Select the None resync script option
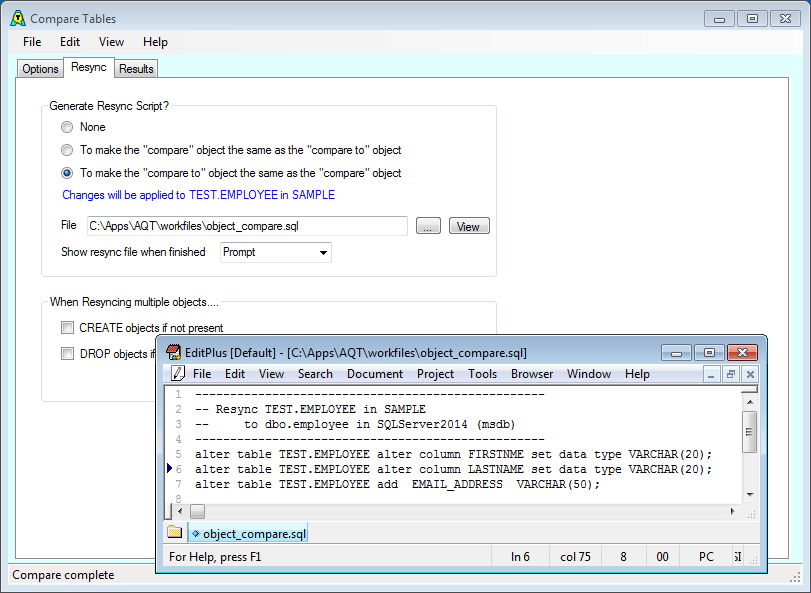 [x=67, y=127]
